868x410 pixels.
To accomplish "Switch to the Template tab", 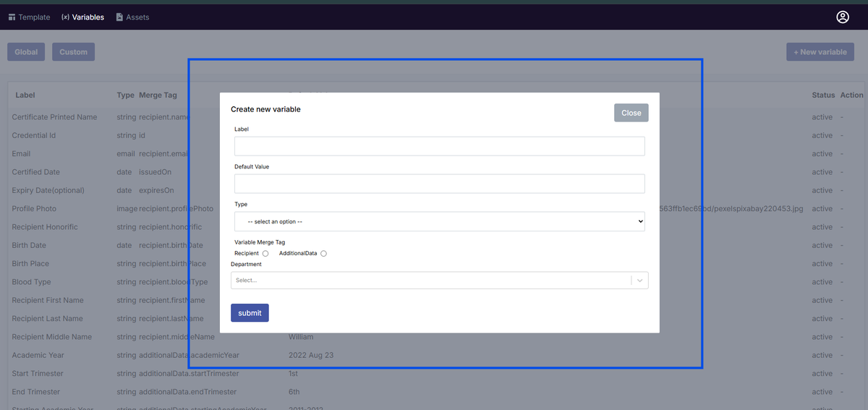I will click(30, 17).
